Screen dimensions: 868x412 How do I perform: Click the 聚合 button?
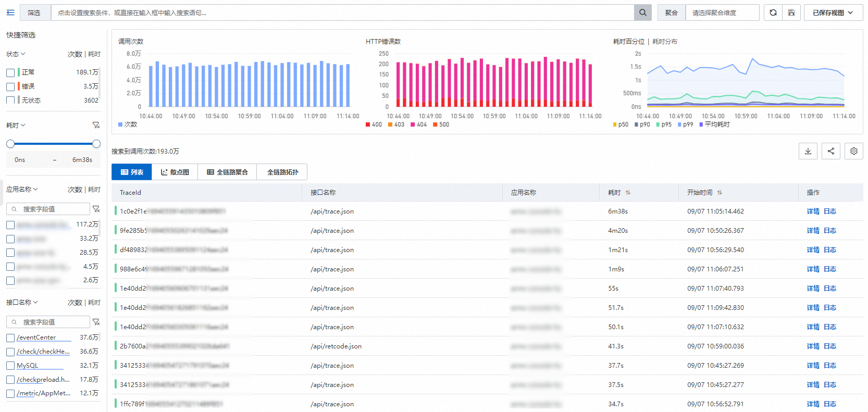tap(671, 13)
